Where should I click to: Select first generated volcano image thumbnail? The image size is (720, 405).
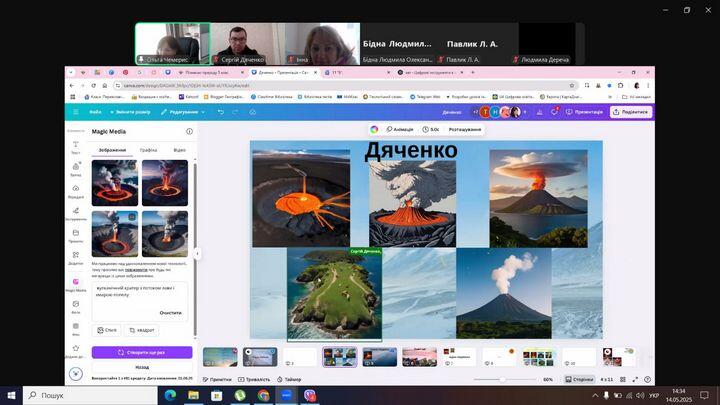pos(115,183)
